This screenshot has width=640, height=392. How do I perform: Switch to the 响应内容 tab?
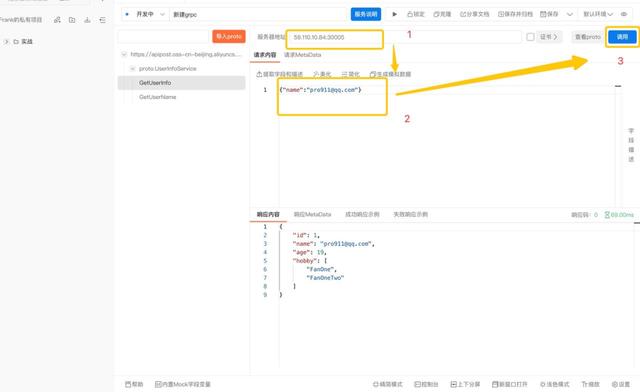click(x=268, y=214)
